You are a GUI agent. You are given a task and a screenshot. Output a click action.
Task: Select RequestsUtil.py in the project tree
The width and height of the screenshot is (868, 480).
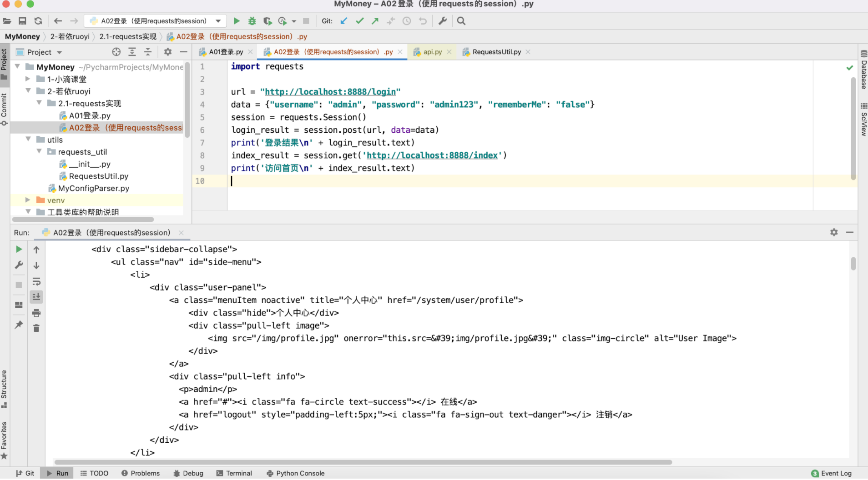tap(99, 176)
